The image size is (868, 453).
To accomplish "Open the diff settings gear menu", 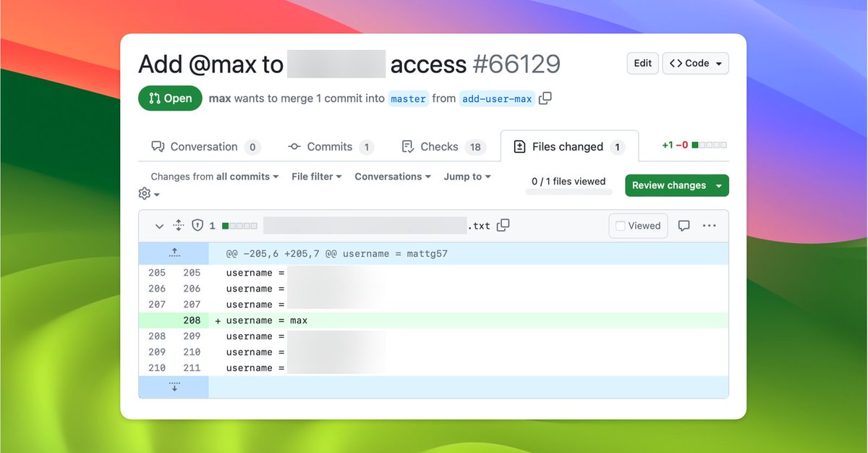I will point(149,194).
